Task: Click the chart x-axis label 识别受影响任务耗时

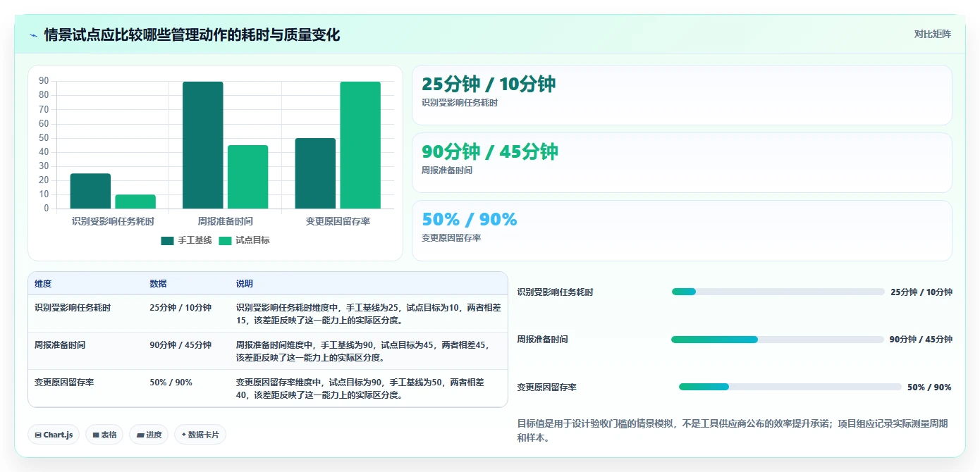Action: pyautogui.click(x=113, y=221)
